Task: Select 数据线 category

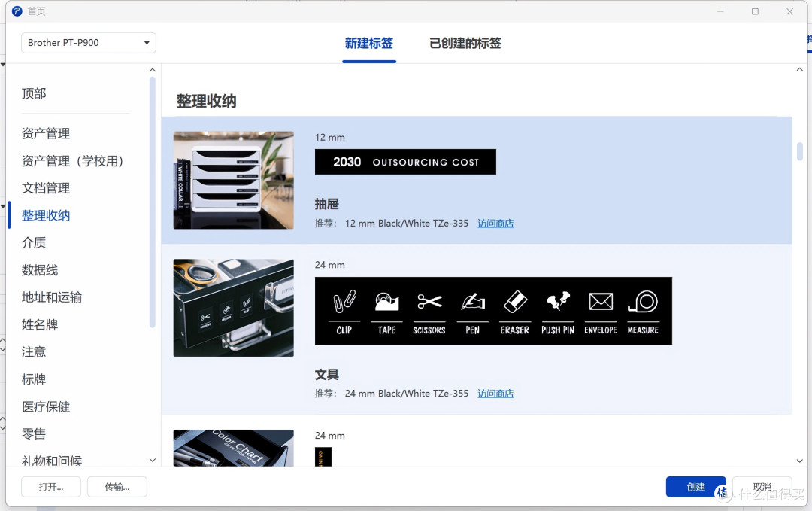Action: (40, 270)
